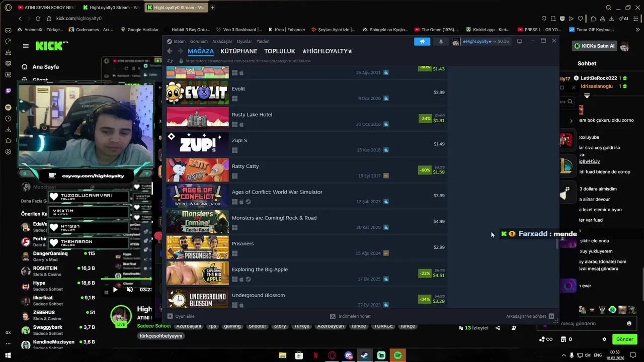Screen dimensions: 644x362
Task: Open the ★HİGHLOYALTY★ profile tab
Action: [x=327, y=51]
